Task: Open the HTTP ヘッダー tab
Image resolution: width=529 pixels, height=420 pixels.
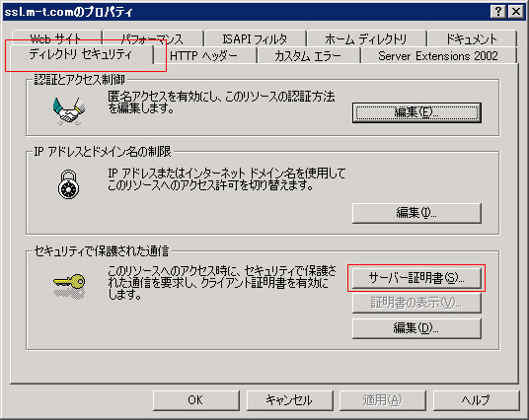Action: (203, 55)
